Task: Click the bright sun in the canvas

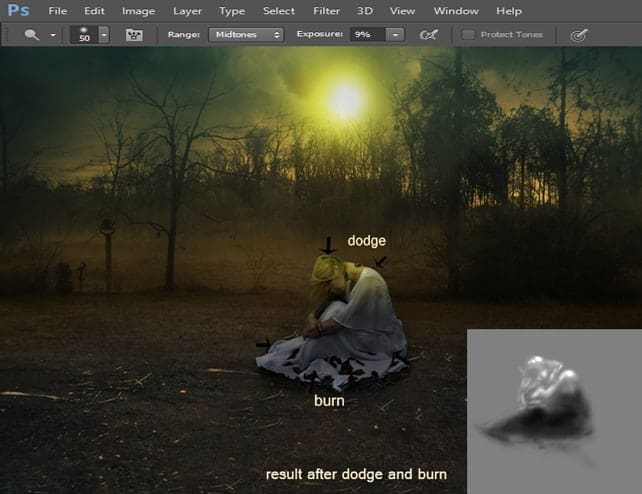Action: (345, 100)
